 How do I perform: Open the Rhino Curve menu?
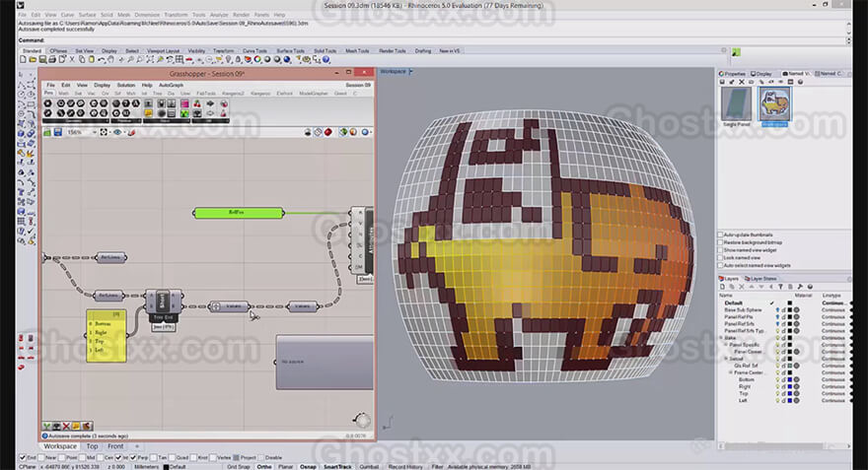(67, 15)
